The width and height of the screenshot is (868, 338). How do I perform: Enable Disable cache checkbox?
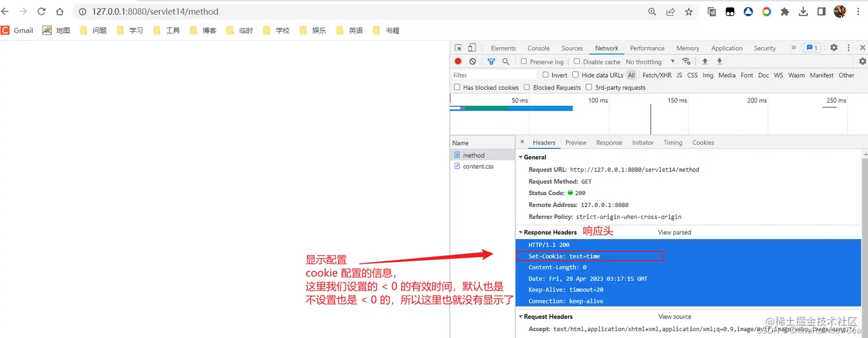pos(576,61)
